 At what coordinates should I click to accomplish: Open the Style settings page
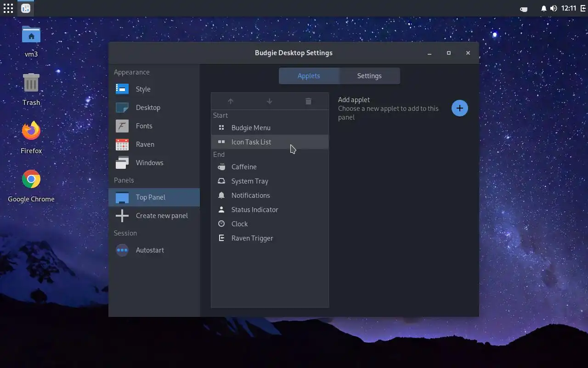point(154,89)
